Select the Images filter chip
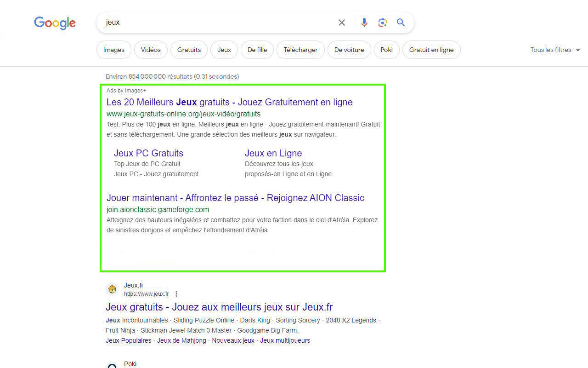 tap(114, 50)
